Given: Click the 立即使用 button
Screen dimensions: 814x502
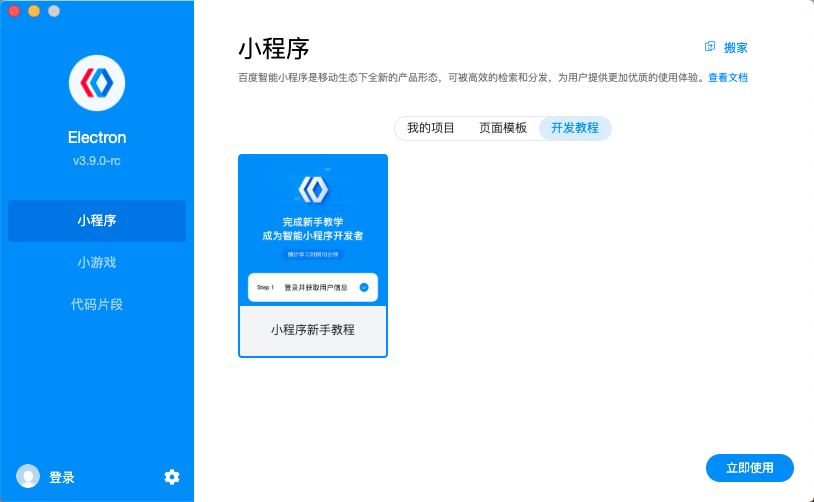Looking at the screenshot, I should point(750,468).
